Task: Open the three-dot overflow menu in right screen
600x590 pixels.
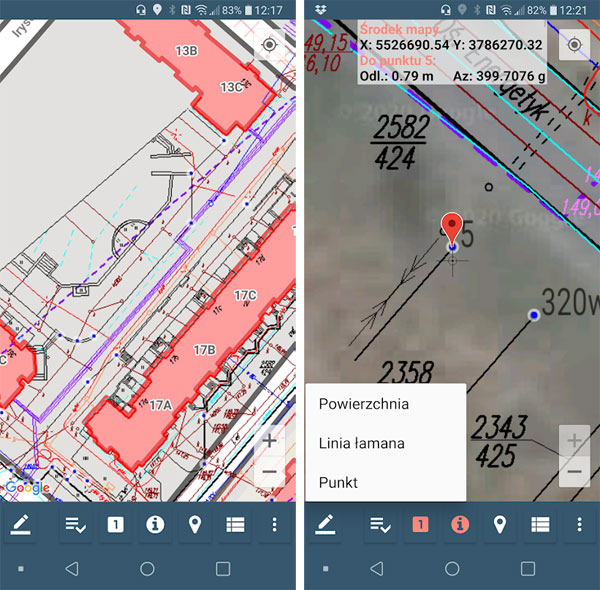Action: 579,525
